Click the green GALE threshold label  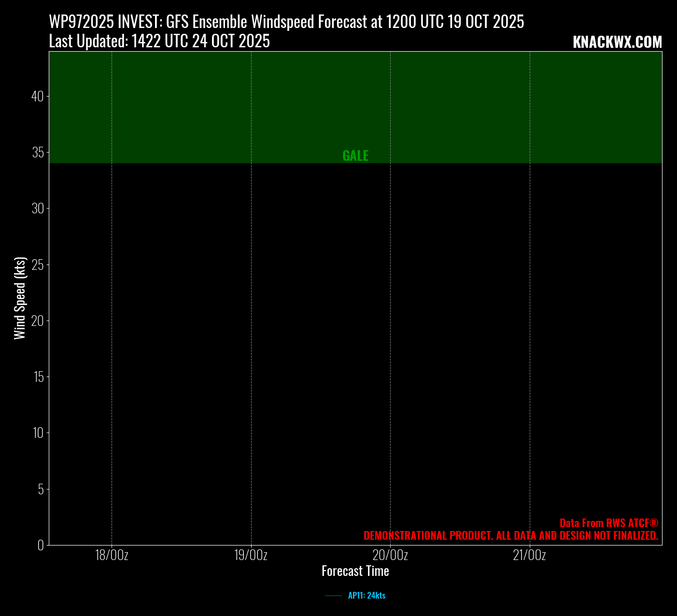click(355, 156)
